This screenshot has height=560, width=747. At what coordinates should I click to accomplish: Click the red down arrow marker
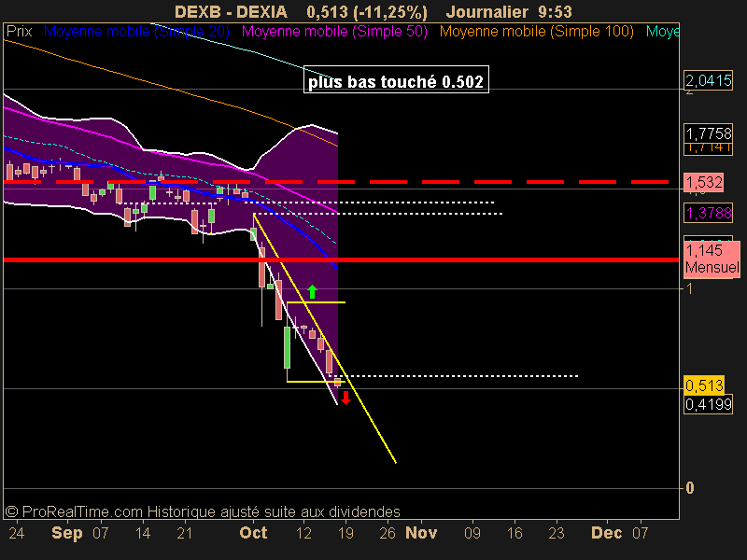(345, 398)
